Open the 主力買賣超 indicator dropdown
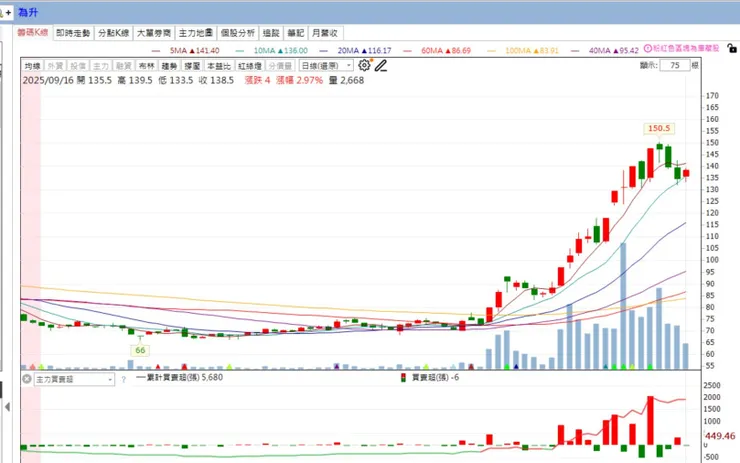Viewport: 740px width, 463px height. [x=74, y=379]
